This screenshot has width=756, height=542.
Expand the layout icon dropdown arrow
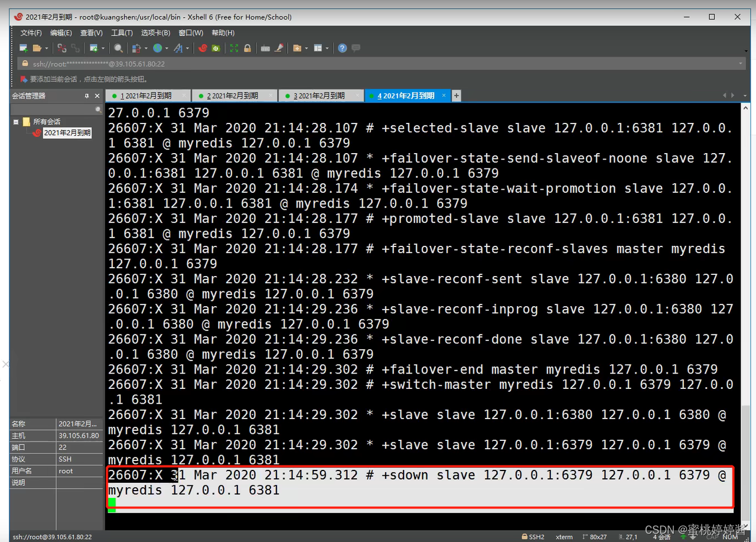(x=327, y=48)
